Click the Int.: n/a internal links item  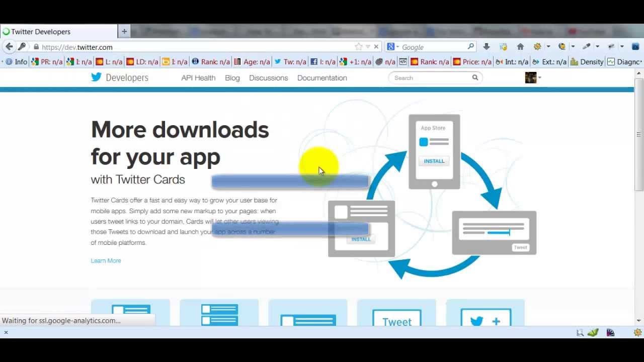coord(512,62)
